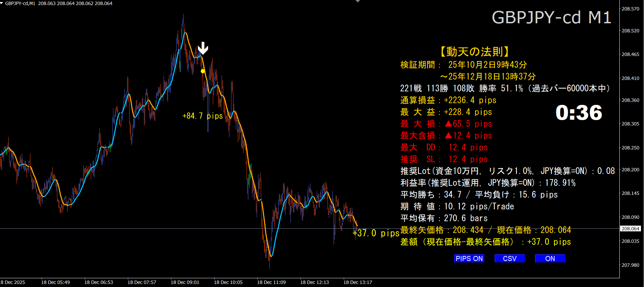
Task: Click the +37.0 pips label near current price
Action: (x=376, y=233)
